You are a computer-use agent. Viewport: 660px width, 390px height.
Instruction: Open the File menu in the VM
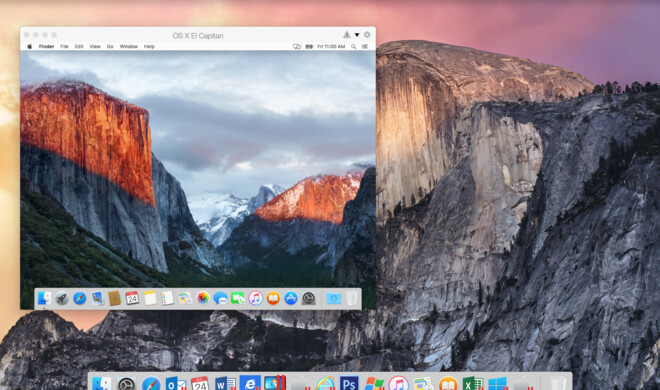pos(64,47)
